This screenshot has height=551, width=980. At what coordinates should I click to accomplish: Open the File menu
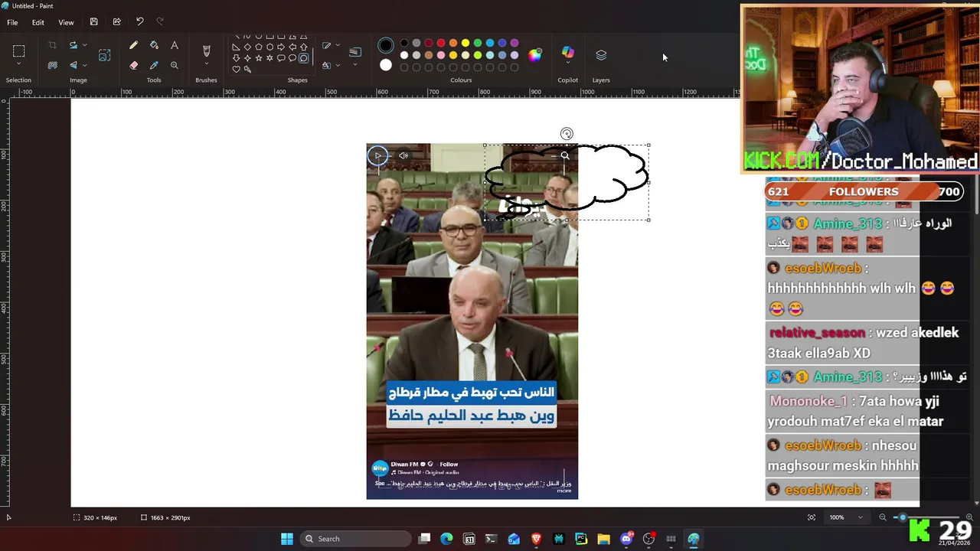[x=12, y=22]
